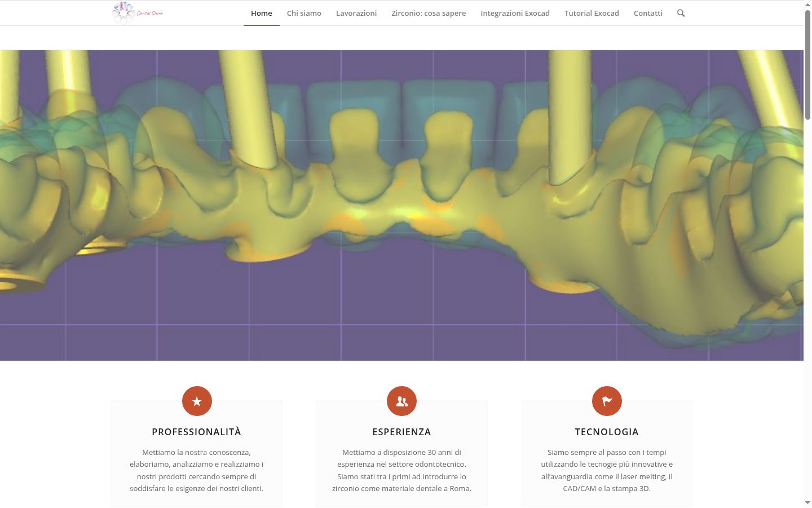The image size is (812, 508).
Task: Click the people icon above Esperienza
Action: (x=401, y=401)
